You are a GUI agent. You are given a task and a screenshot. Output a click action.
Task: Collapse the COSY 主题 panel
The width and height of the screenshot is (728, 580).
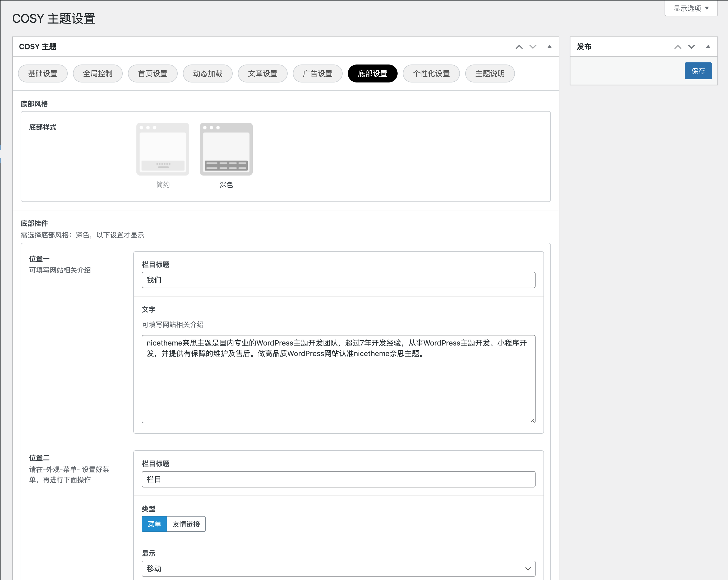(549, 47)
